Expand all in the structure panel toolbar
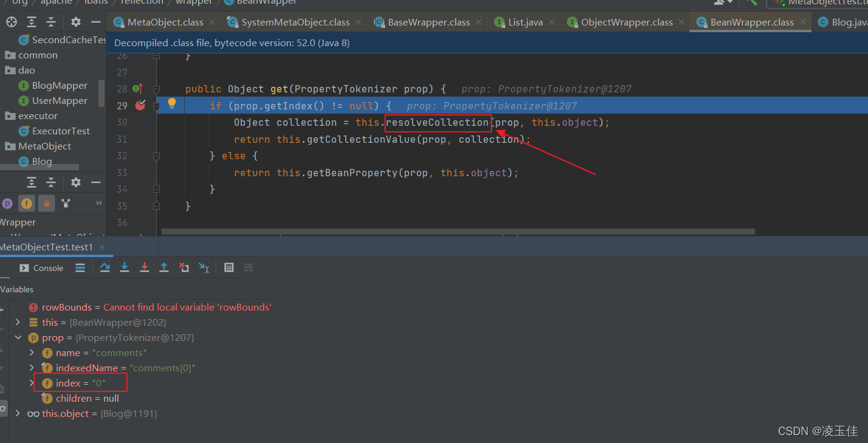 click(x=32, y=182)
